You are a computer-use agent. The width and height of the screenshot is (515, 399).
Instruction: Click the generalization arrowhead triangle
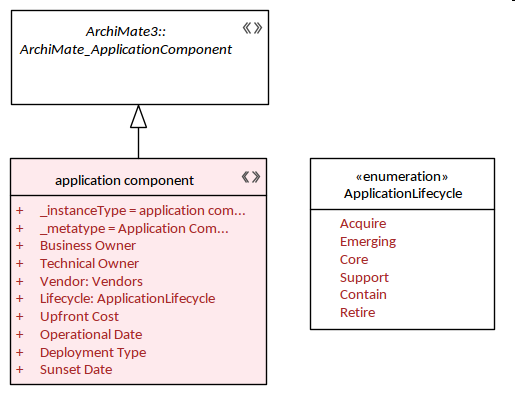[x=138, y=116]
